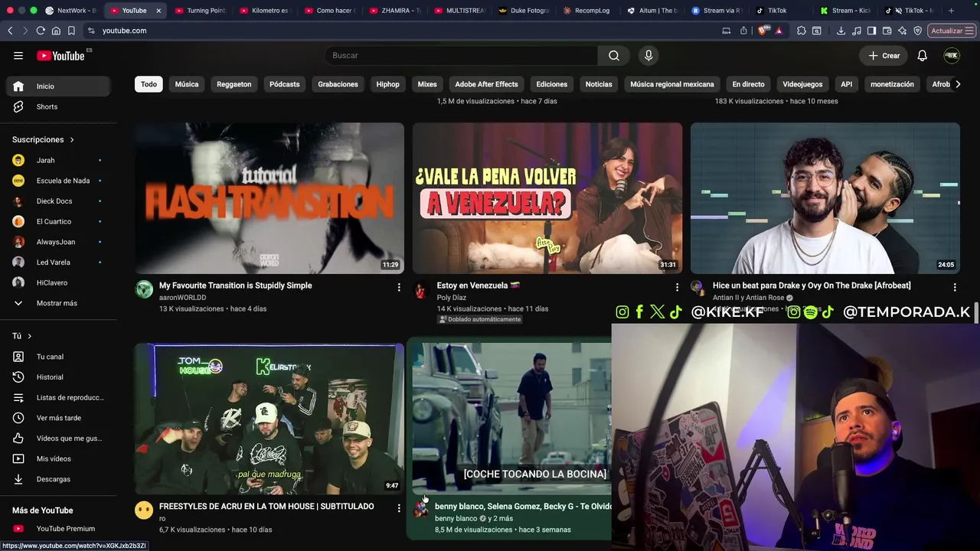Play the Flash Transition tutorial thumbnail

click(269, 198)
